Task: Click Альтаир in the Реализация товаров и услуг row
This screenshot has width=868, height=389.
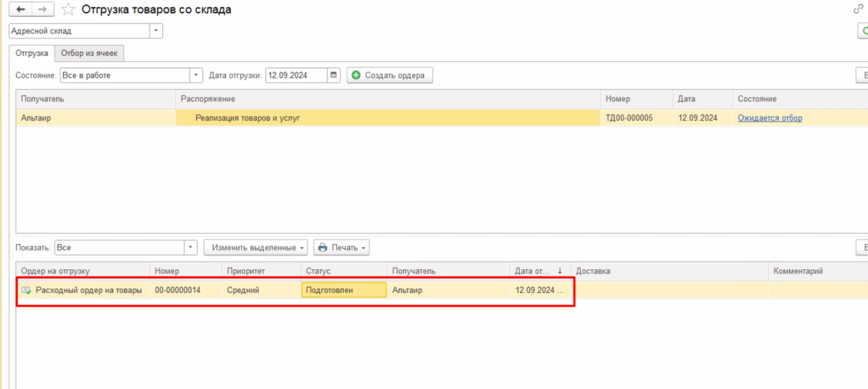Action: (36, 118)
